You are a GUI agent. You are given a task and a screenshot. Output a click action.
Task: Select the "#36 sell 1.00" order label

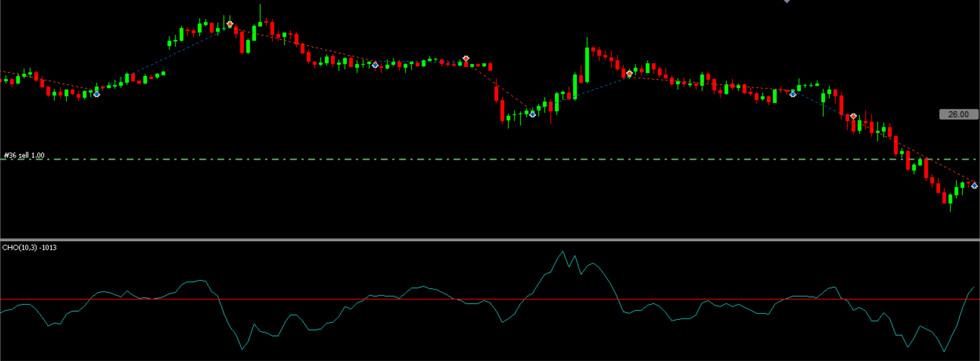click(x=24, y=155)
